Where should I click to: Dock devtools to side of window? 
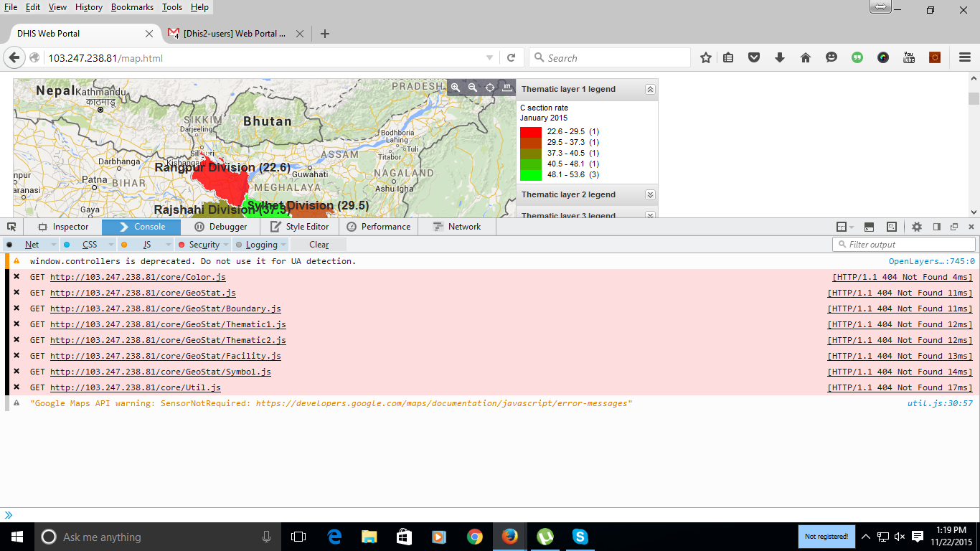point(937,227)
